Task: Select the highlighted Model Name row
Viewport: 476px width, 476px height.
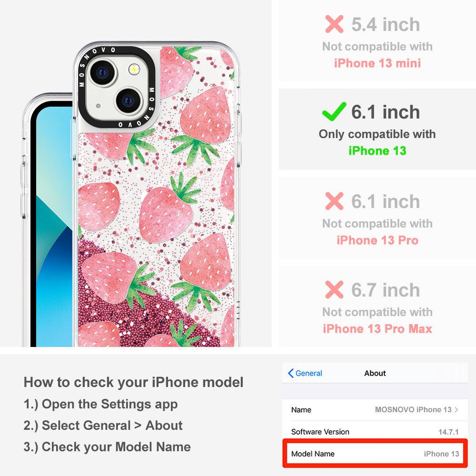Action: coord(375,454)
